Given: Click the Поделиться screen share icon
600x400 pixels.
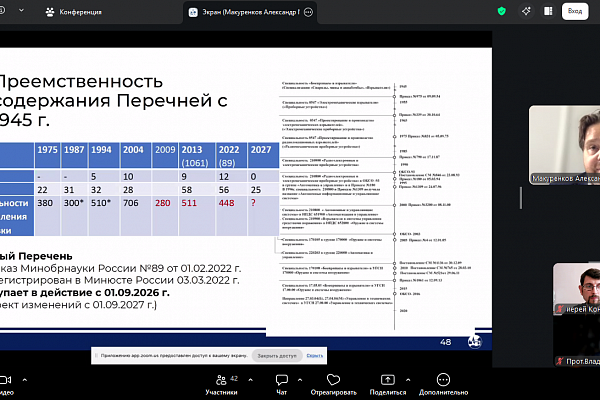Looking at the screenshot, I should pos(388,380).
